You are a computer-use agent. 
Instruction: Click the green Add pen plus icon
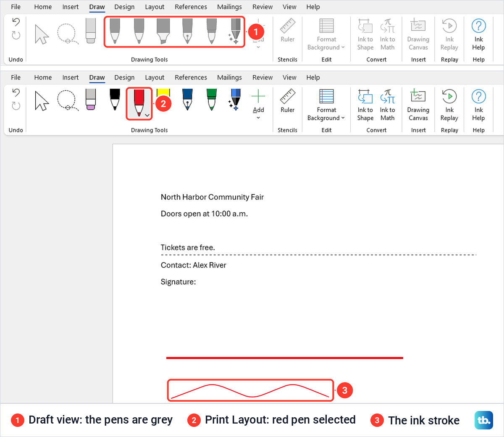tap(258, 96)
